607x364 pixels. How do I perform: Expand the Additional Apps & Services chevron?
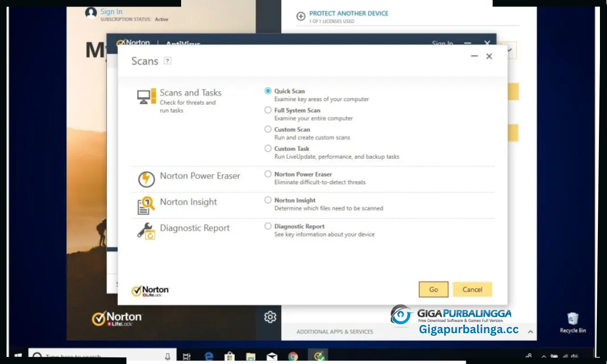click(x=530, y=332)
